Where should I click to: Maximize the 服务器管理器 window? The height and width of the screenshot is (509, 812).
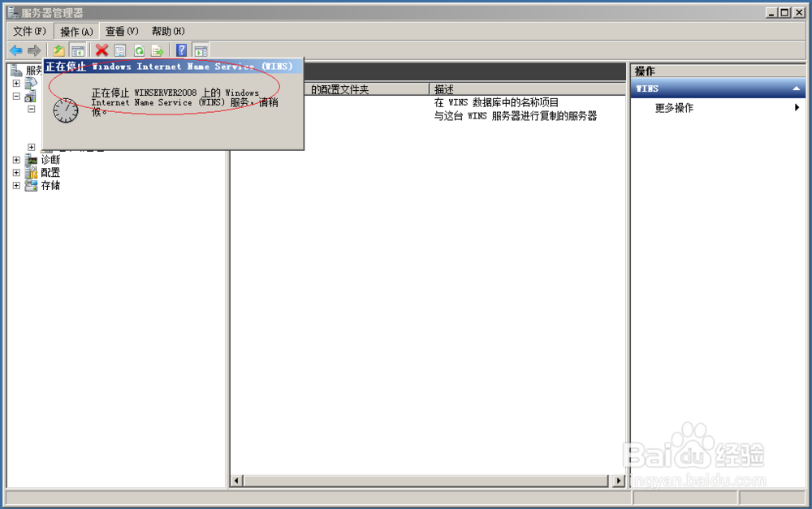click(x=785, y=12)
